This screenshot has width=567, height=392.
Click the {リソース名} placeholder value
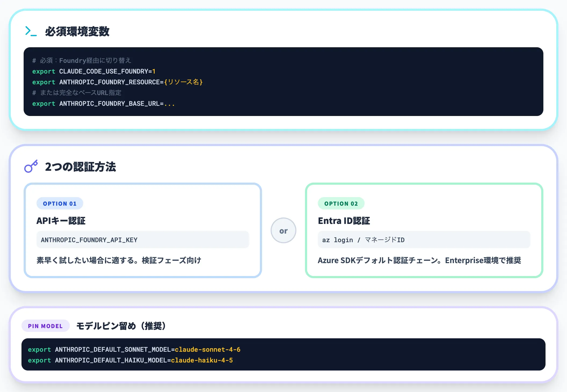point(184,82)
